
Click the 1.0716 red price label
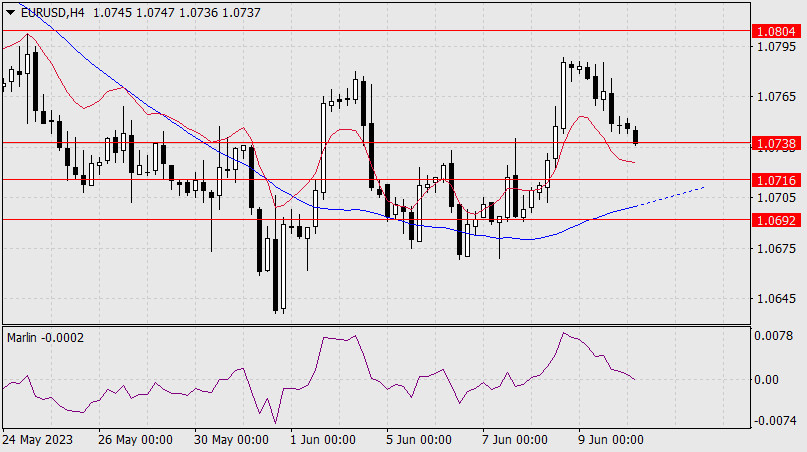776,180
